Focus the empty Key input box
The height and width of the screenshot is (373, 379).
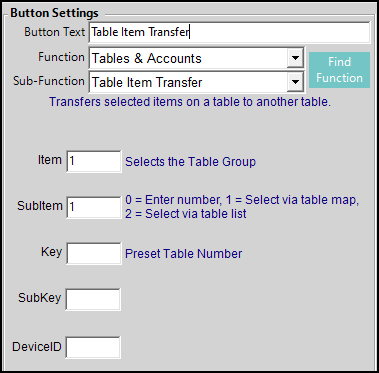(94, 253)
